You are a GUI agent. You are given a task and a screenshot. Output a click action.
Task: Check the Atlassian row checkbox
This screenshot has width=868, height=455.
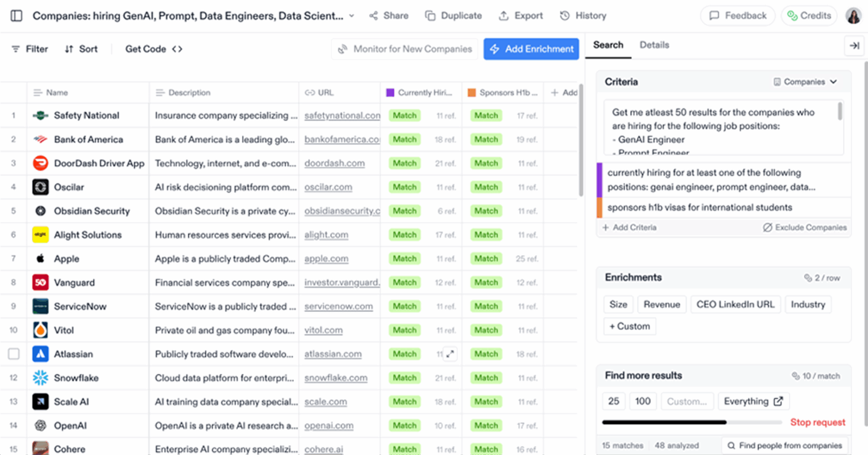pos(14,354)
